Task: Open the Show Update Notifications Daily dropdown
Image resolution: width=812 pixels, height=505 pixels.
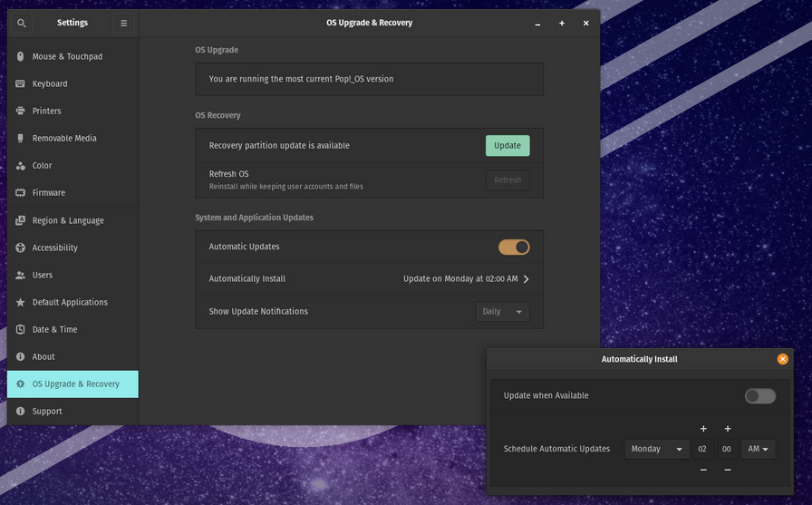Action: click(x=503, y=312)
